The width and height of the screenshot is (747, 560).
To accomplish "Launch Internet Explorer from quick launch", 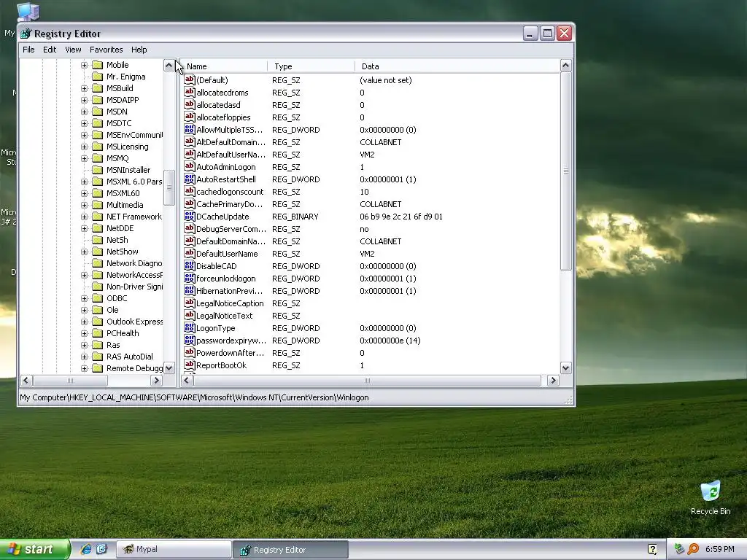I will point(86,549).
